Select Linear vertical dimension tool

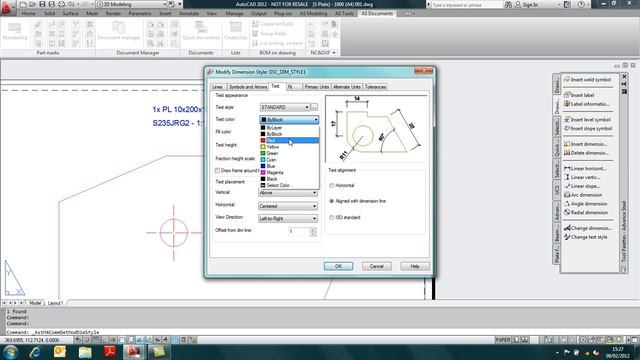point(582,178)
